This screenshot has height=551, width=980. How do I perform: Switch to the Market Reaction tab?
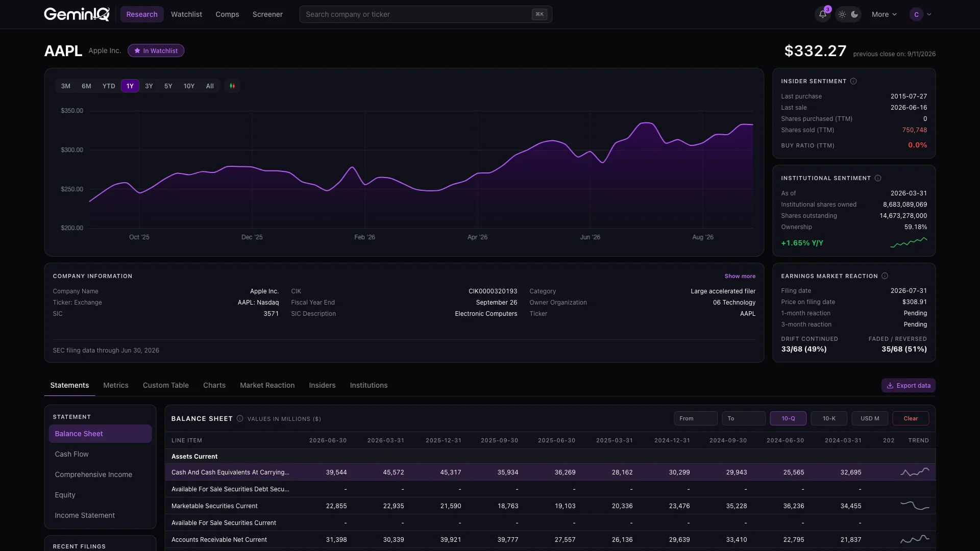pos(267,385)
